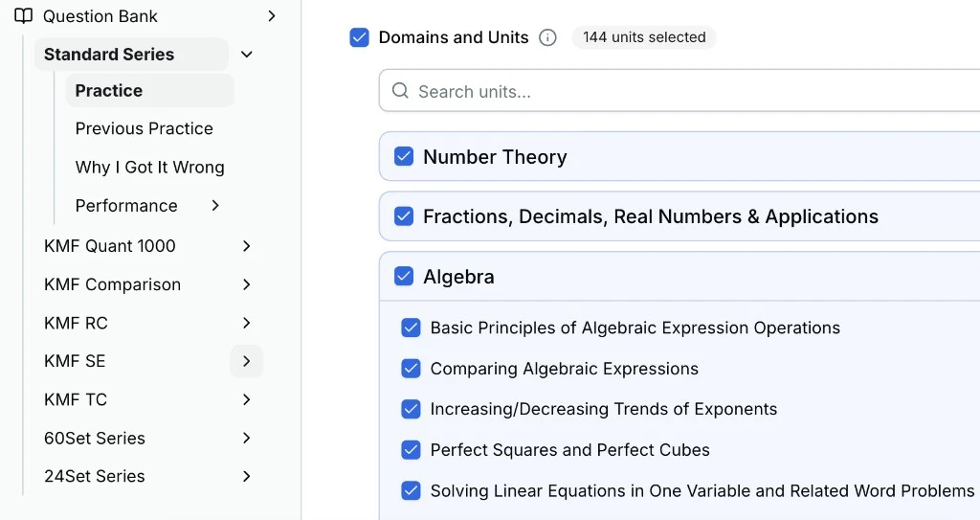Expand KMF RC chevron
Screen dimensions: 980x520
(x=246, y=323)
